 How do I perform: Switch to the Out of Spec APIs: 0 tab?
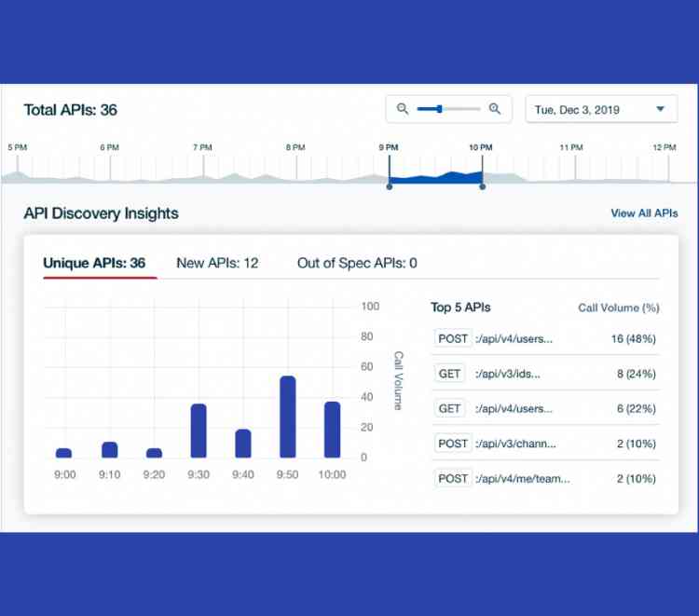click(x=357, y=263)
